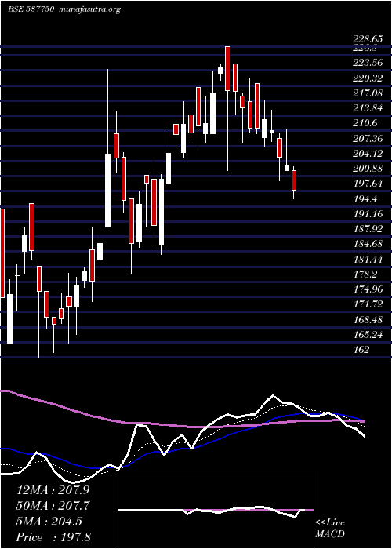Click the 200.88 price axis label
Screen dimensions: 392x549
click(368, 169)
